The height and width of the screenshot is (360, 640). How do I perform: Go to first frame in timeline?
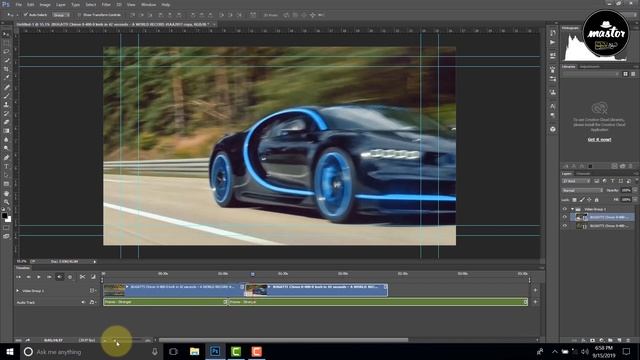[x=18, y=277]
